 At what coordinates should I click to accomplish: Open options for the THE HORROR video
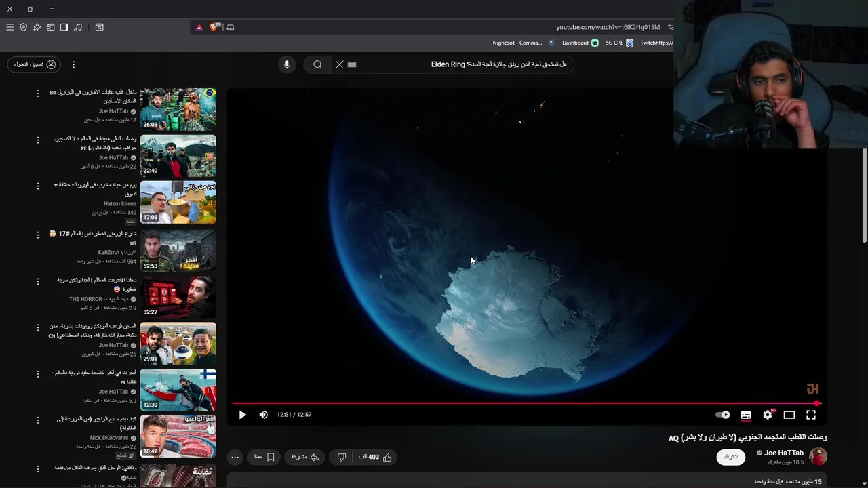click(38, 281)
